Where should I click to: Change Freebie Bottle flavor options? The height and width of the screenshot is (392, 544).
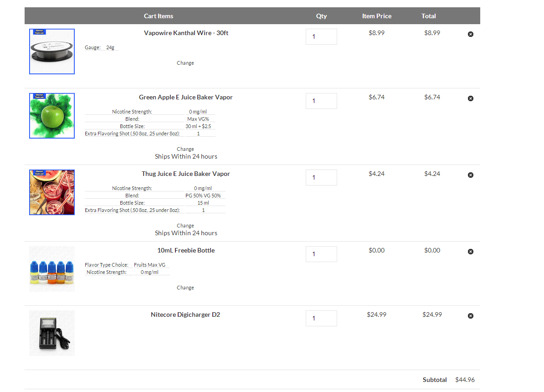point(185,288)
